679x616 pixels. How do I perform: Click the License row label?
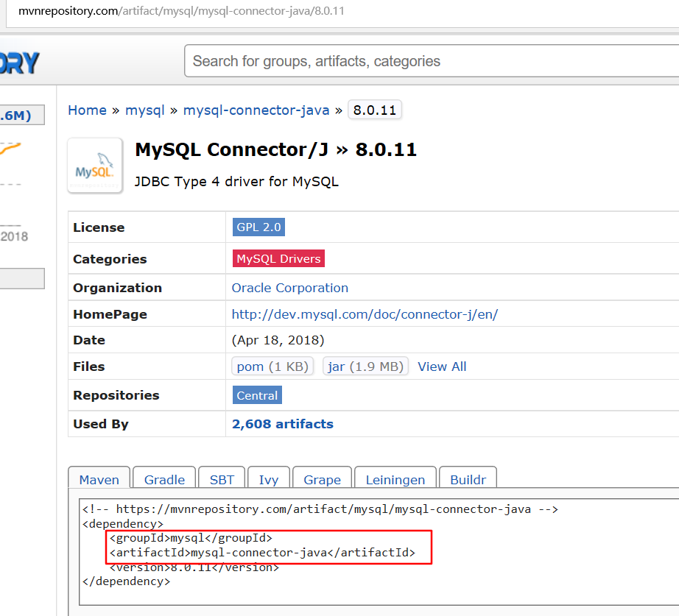(99, 227)
